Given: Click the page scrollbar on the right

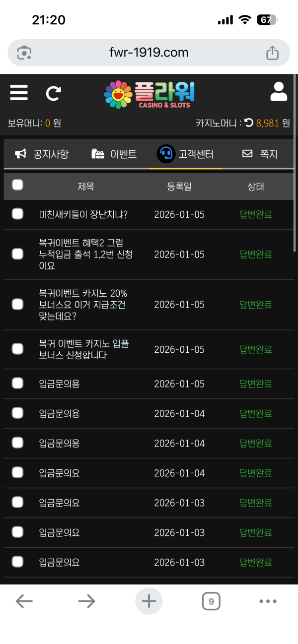Looking at the screenshot, I should tap(295, 208).
